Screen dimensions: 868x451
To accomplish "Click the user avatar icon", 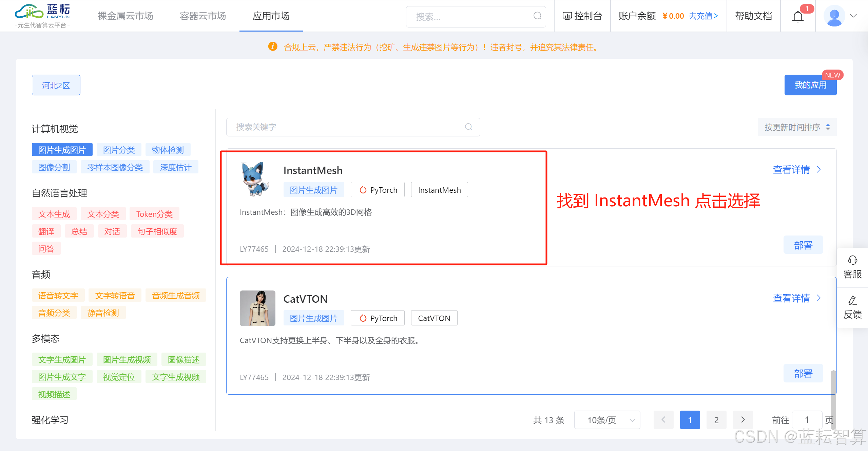I will (x=834, y=16).
